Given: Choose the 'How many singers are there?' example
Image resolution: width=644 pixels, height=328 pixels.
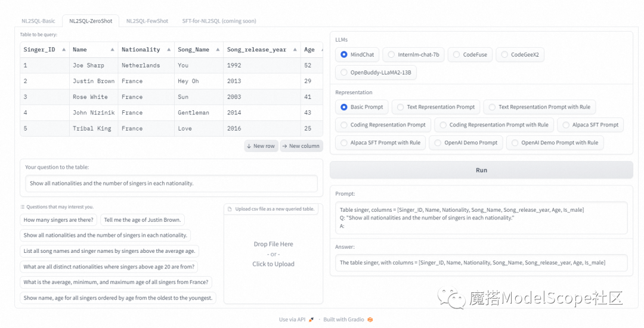Looking at the screenshot, I should [58, 220].
